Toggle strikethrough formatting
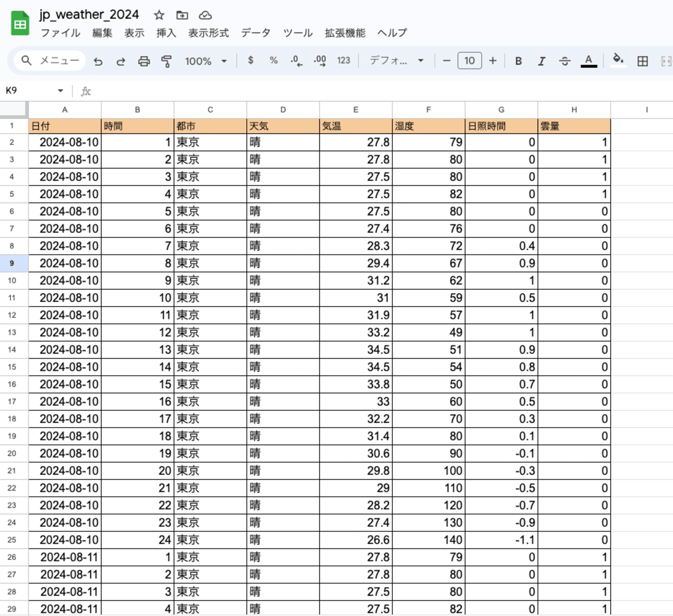673x616 pixels. coord(565,61)
